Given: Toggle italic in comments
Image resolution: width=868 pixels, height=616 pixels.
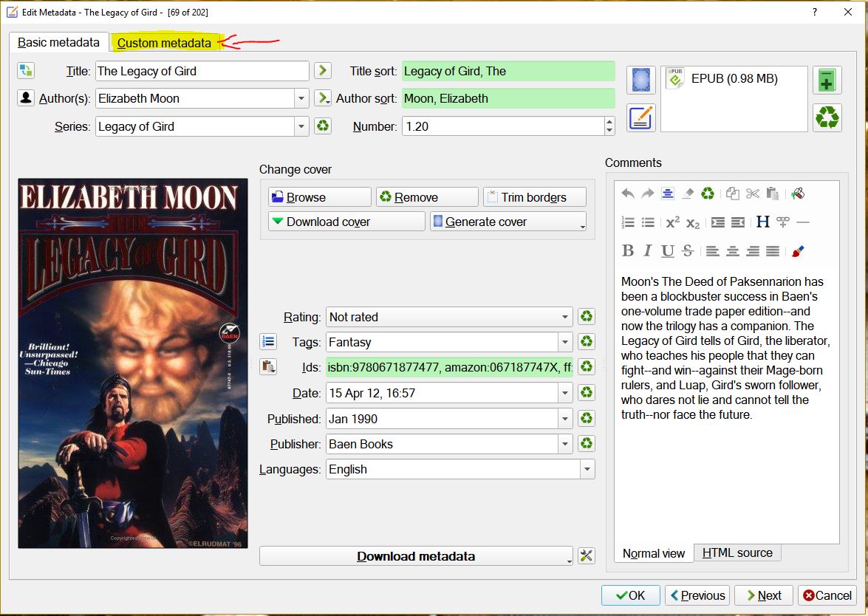Looking at the screenshot, I should (x=647, y=250).
